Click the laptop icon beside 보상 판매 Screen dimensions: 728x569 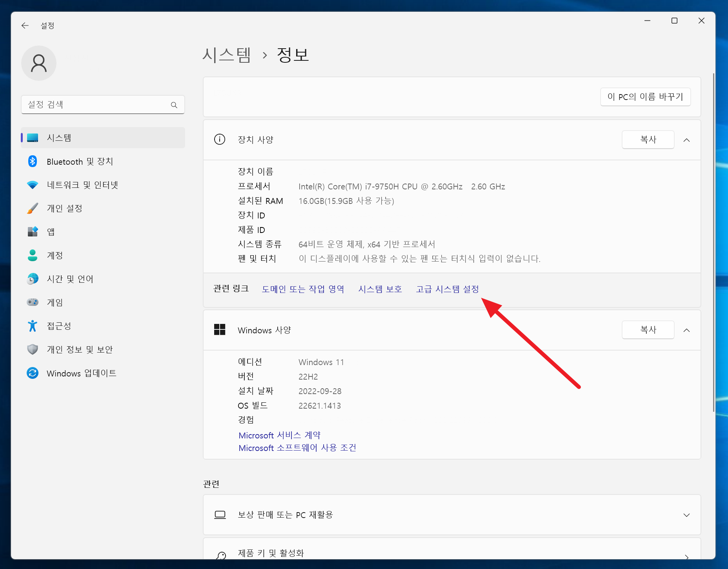[220, 514]
